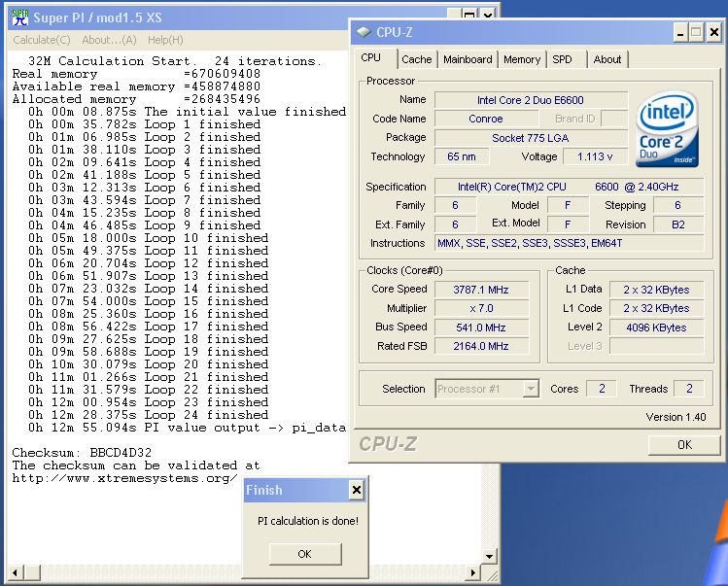The height and width of the screenshot is (586, 728).
Task: Click the Loop 1 finished line
Action: coord(145,124)
